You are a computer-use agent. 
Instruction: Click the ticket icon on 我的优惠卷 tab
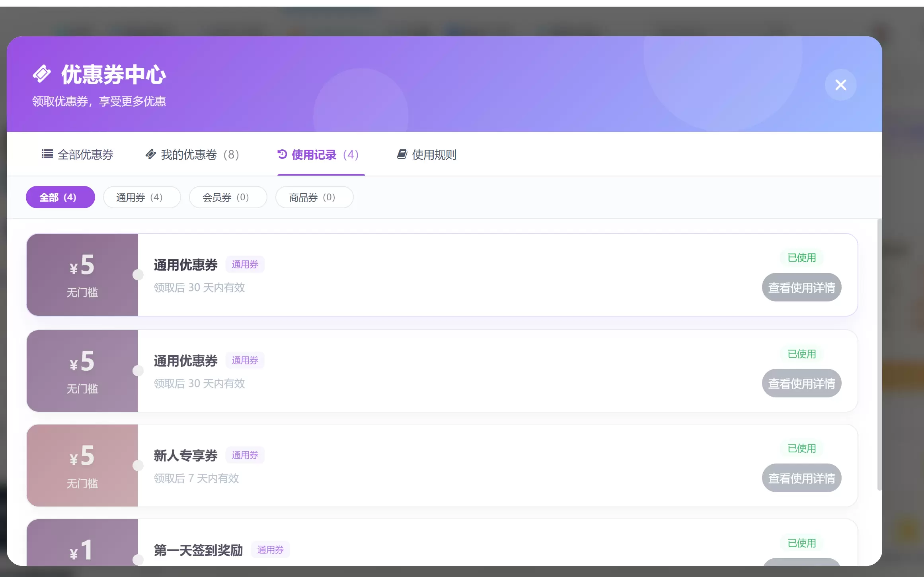tap(150, 154)
